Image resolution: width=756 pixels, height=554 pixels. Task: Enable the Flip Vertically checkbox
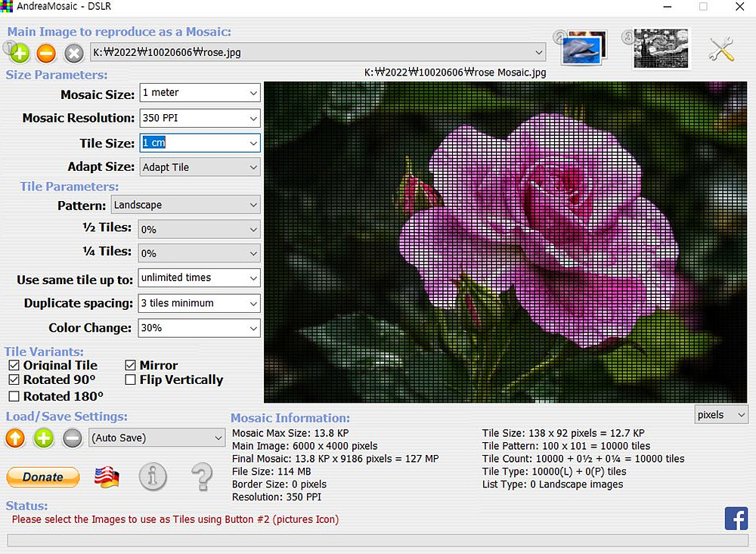click(130, 379)
